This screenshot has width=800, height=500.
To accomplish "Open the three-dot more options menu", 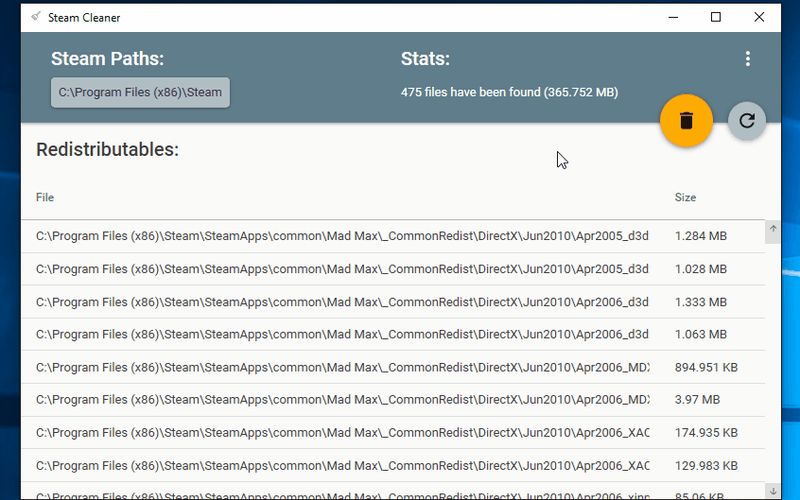I will click(747, 59).
